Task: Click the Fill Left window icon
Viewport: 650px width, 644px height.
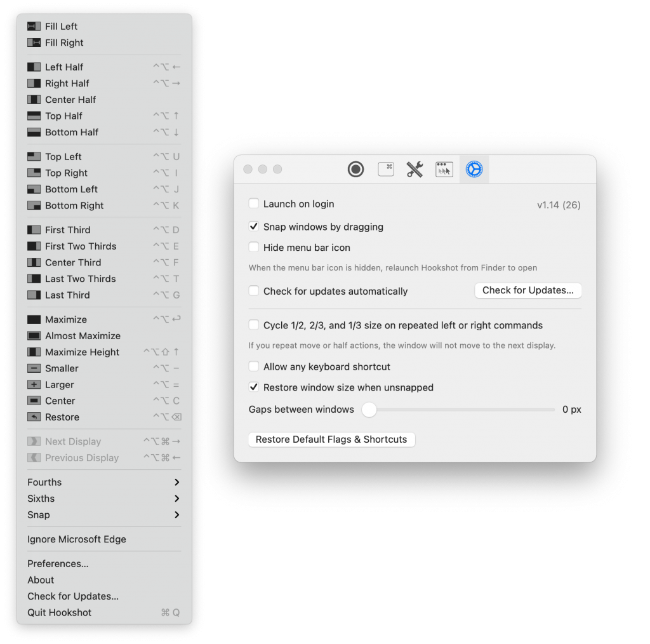Action: tap(34, 27)
